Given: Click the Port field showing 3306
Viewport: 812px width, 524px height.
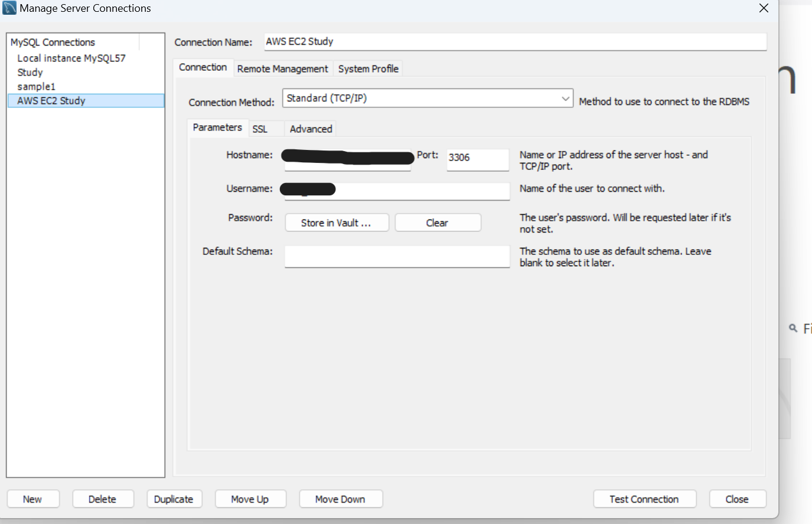Looking at the screenshot, I should pos(477,160).
